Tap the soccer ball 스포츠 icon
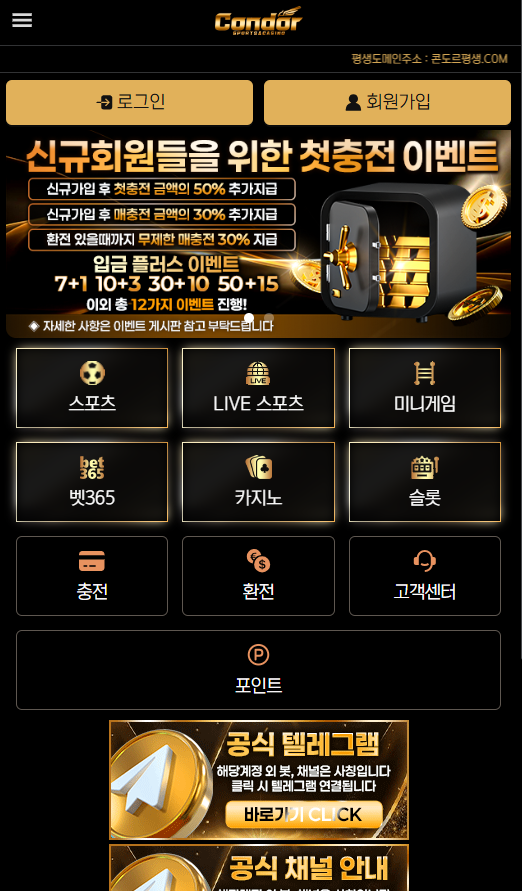The width and height of the screenshot is (522, 891). tap(92, 373)
